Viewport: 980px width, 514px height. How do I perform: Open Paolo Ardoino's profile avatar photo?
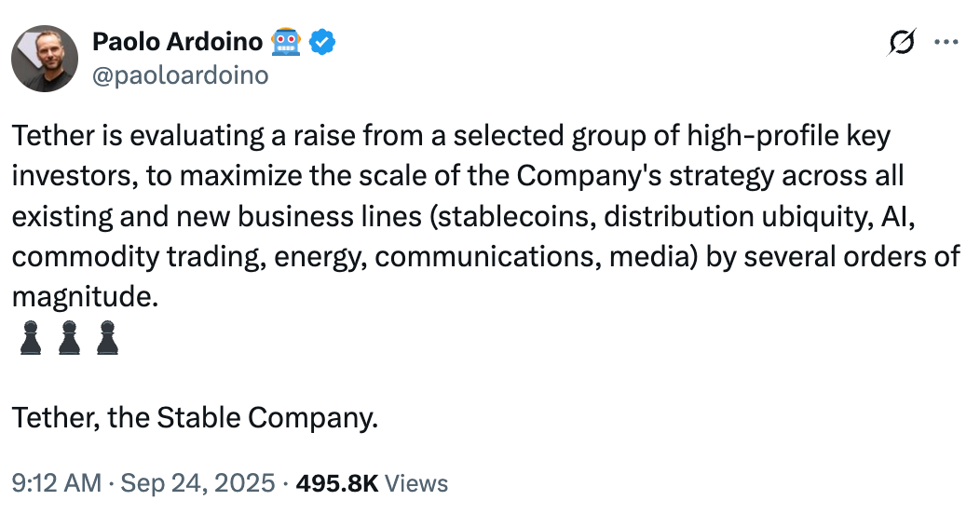pos(45,59)
